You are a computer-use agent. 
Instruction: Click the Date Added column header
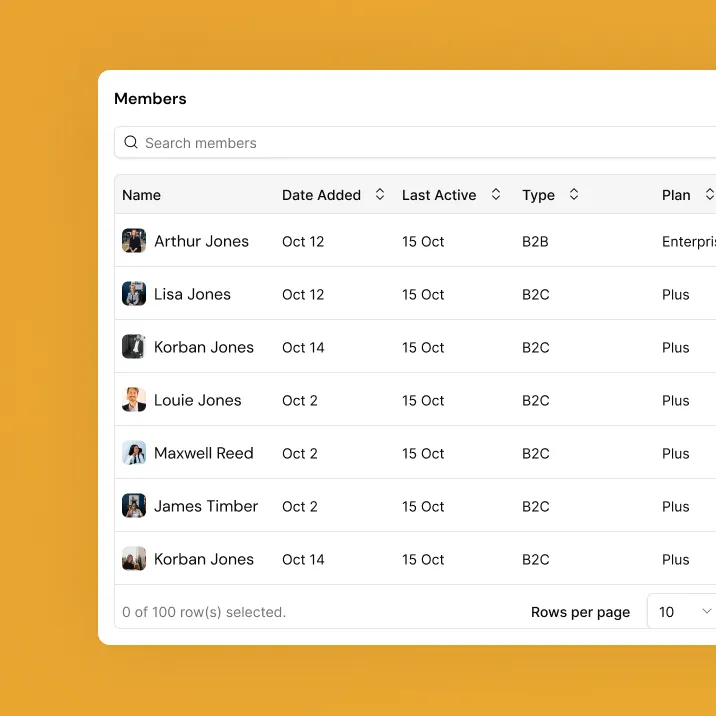click(x=321, y=195)
